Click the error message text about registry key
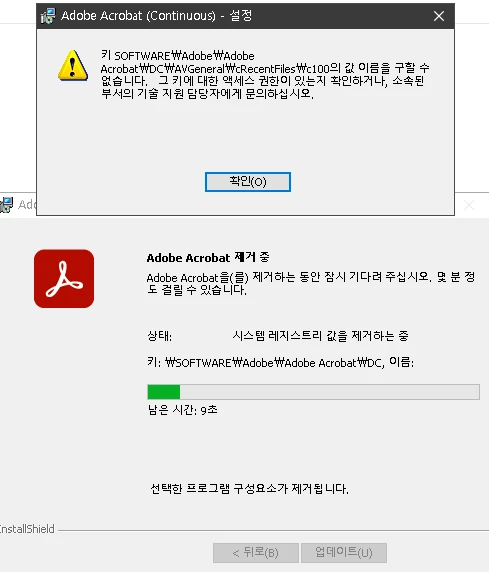Image resolution: width=489 pixels, height=572 pixels. point(265,75)
